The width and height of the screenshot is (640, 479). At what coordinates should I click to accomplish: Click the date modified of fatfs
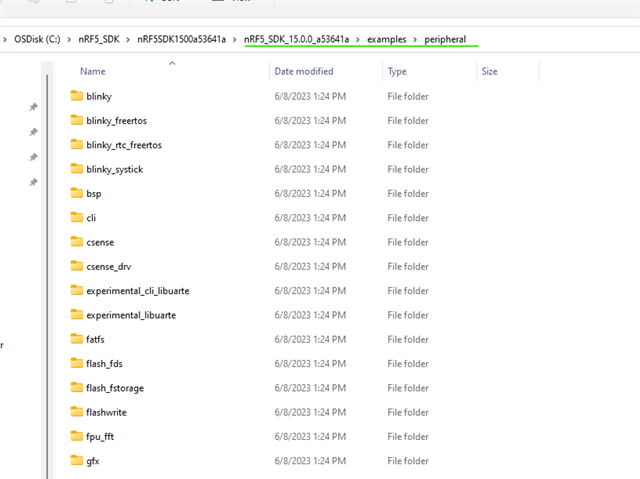pos(310,339)
